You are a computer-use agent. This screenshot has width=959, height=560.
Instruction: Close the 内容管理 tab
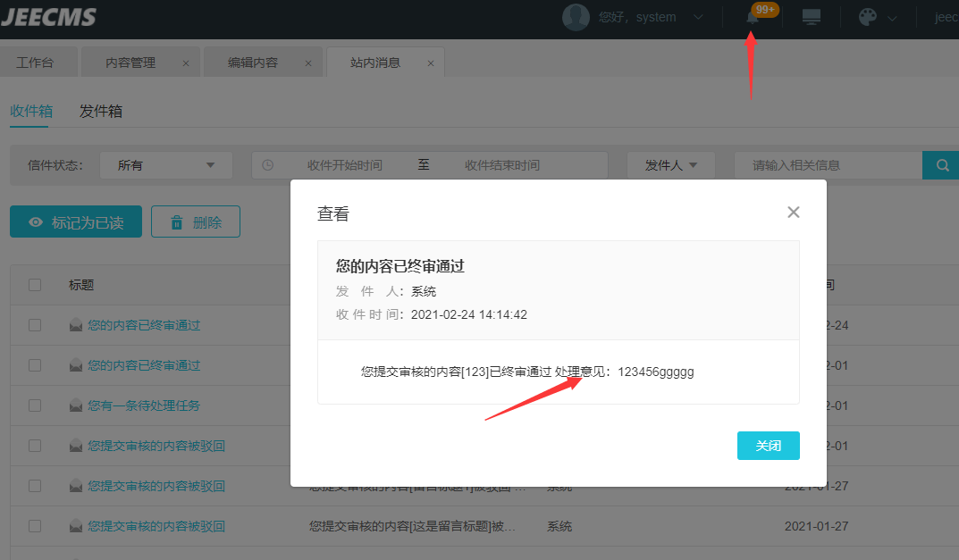coord(186,63)
